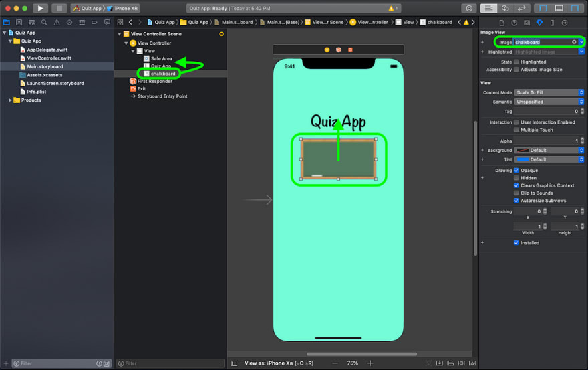Screen dimensions: 588x370
Task: Show the Attributes inspector
Action: tap(539, 23)
